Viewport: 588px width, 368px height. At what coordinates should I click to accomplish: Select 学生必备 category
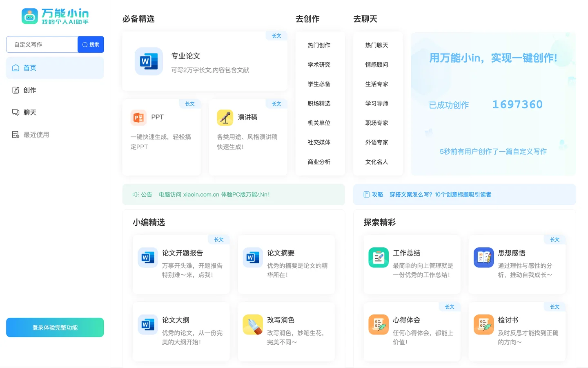coord(319,84)
